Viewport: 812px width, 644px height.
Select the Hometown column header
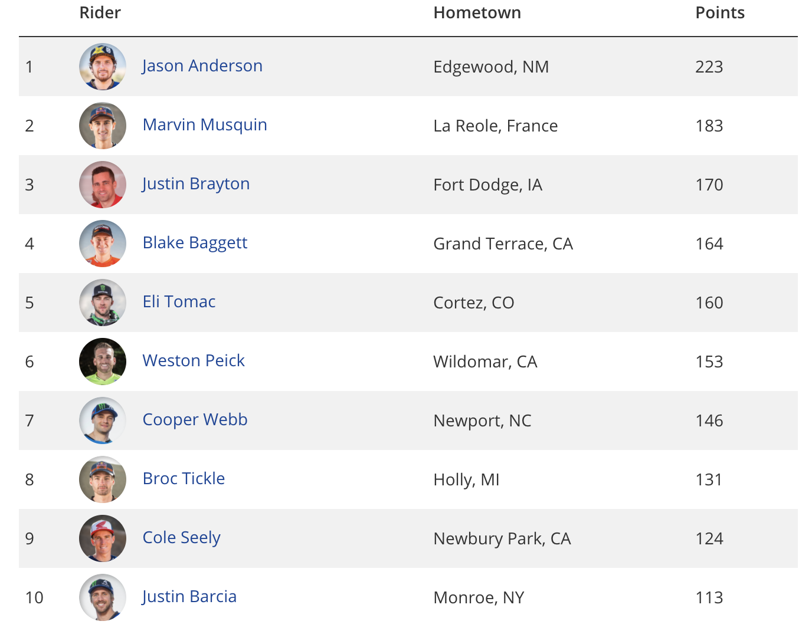click(477, 12)
